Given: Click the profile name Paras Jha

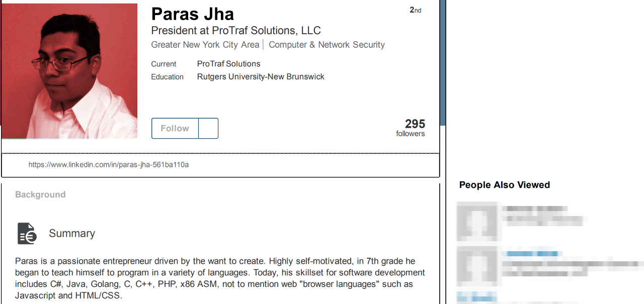Looking at the screenshot, I should (x=193, y=14).
